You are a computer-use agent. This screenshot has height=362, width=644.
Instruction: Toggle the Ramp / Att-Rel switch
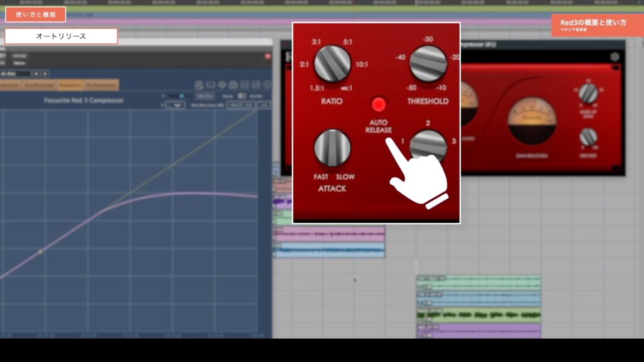point(242,96)
